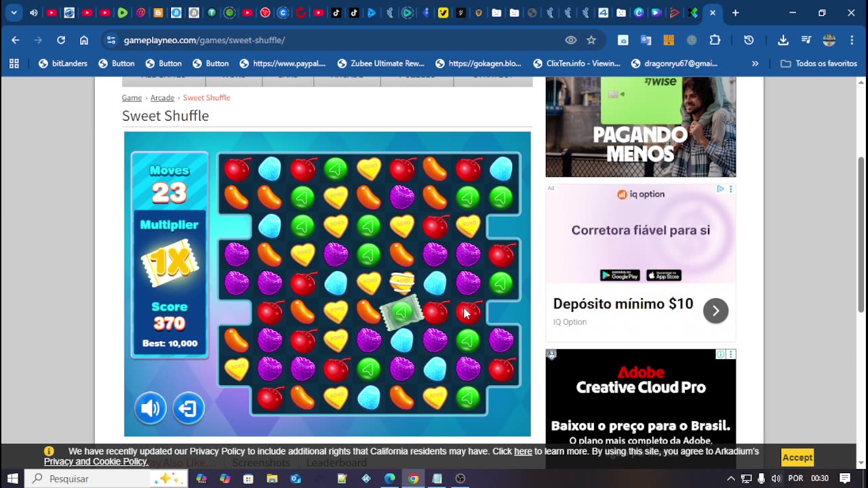Viewport: 868px width, 488px height.
Task: Open the Chrome three-dot menu
Action: tap(852, 40)
